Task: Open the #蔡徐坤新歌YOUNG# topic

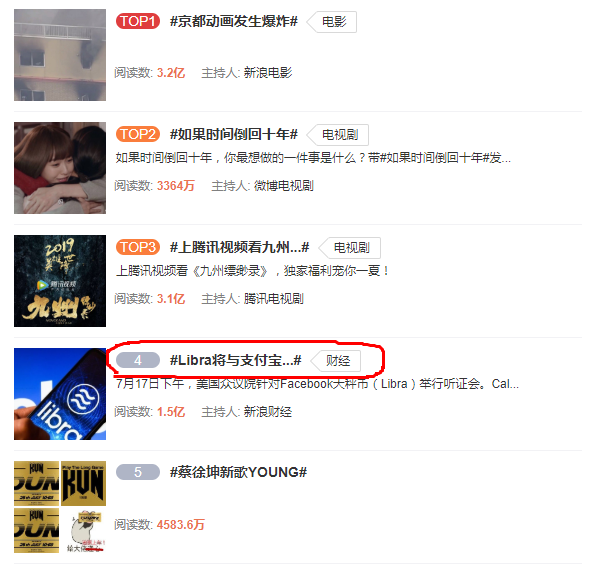Action: coord(238,472)
